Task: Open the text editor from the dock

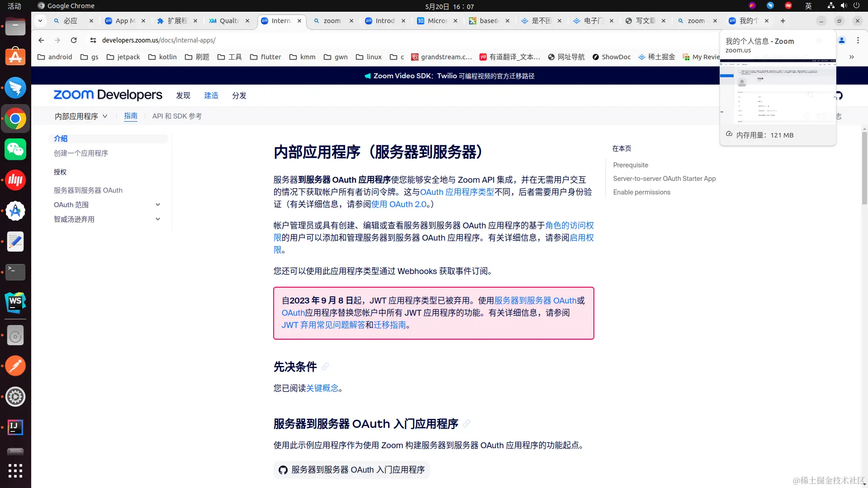Action: point(15,242)
